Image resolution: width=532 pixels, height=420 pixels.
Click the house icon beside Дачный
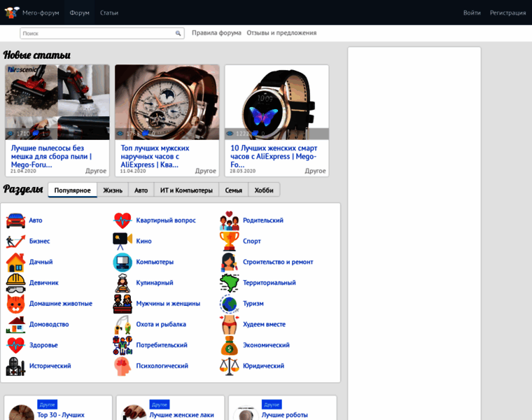coord(15,262)
